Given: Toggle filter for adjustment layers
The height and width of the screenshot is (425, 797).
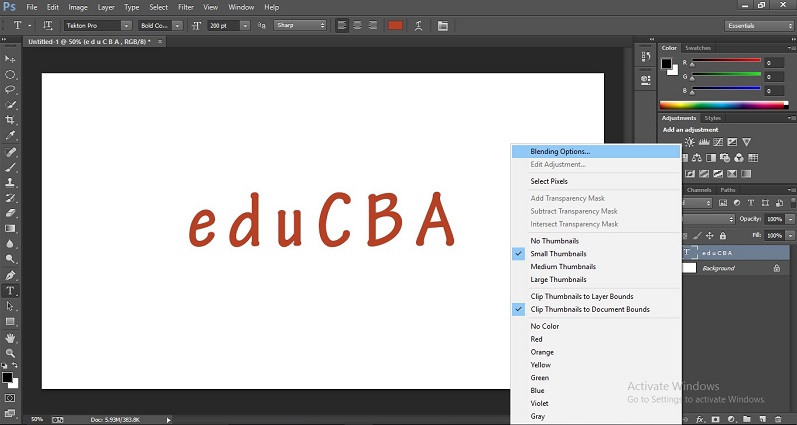Looking at the screenshot, I should click(x=737, y=203).
